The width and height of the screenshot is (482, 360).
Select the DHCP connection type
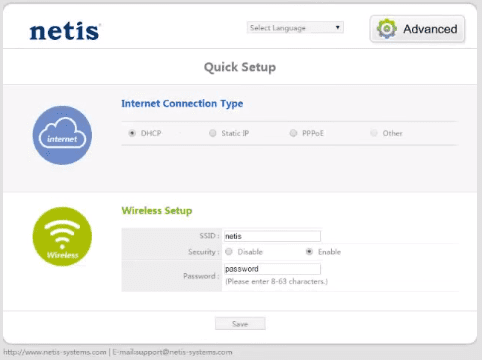pyautogui.click(x=132, y=133)
